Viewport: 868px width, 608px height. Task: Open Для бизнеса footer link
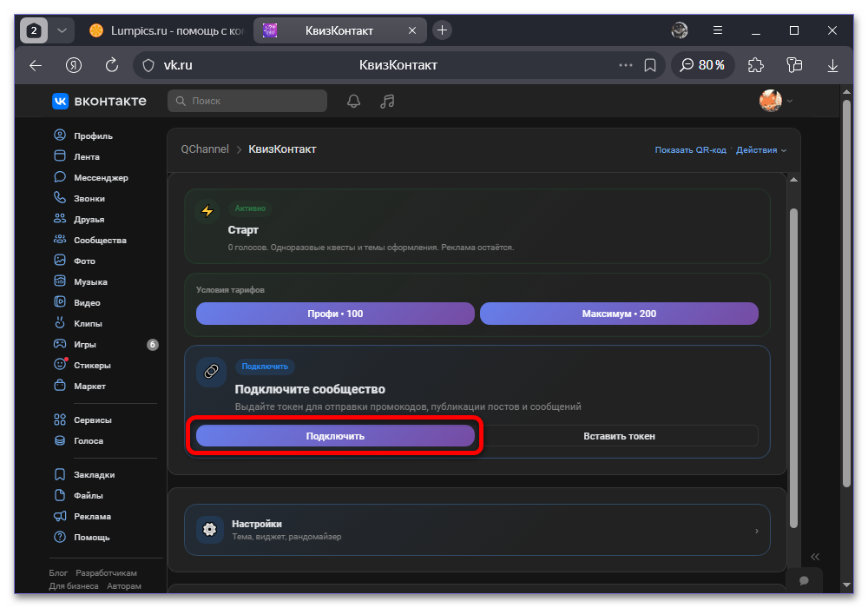point(74,585)
